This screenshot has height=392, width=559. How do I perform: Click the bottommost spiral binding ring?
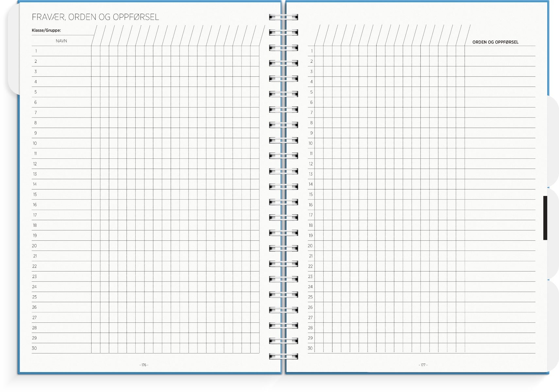click(x=283, y=356)
